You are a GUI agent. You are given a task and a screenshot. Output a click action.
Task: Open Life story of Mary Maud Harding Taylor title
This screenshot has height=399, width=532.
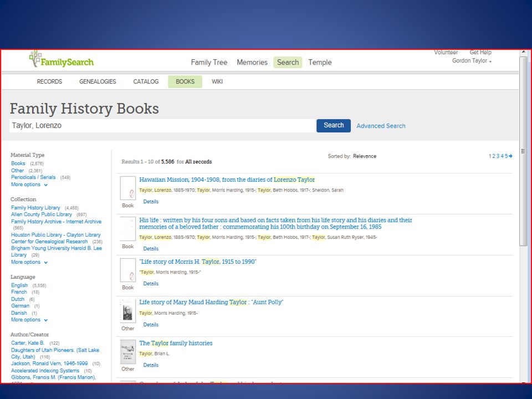coord(211,303)
